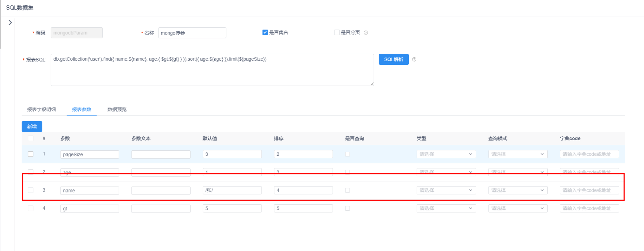
Task: Check 是否查询 for the gt row
Action: click(x=347, y=208)
